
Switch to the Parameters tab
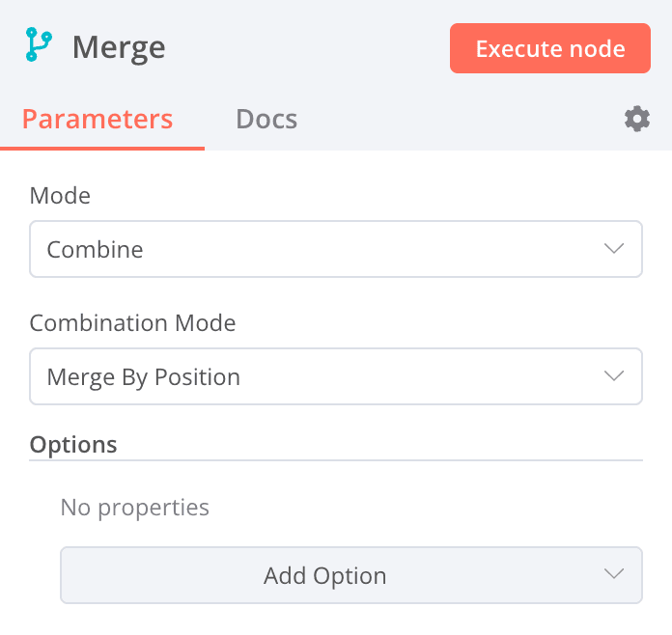coord(98,119)
